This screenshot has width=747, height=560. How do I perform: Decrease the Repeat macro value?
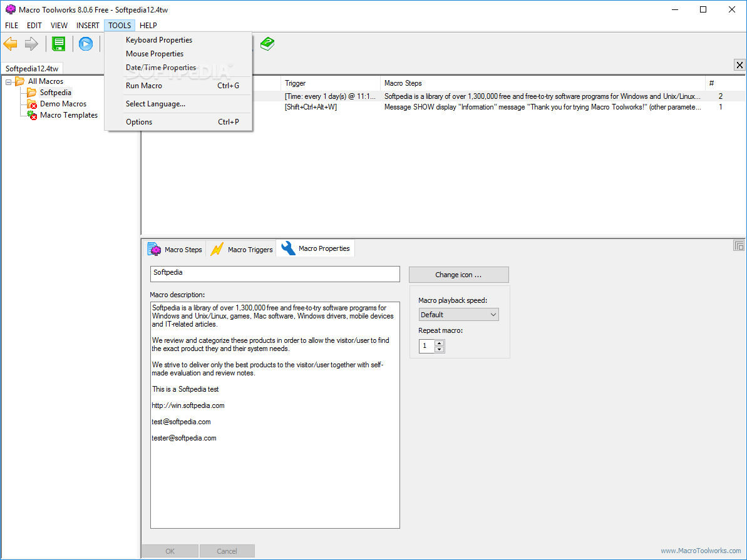(439, 350)
